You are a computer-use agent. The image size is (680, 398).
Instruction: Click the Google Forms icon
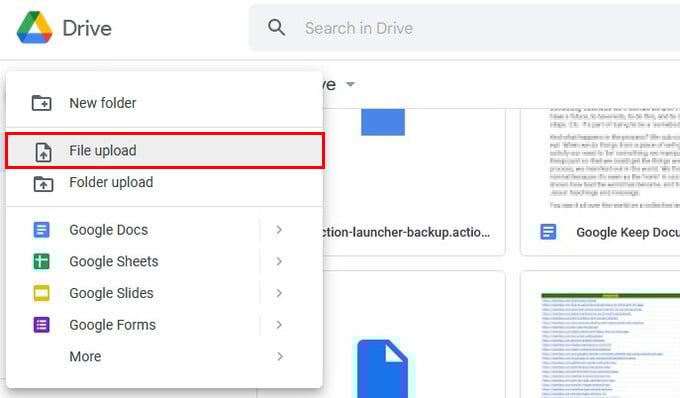pyautogui.click(x=42, y=325)
